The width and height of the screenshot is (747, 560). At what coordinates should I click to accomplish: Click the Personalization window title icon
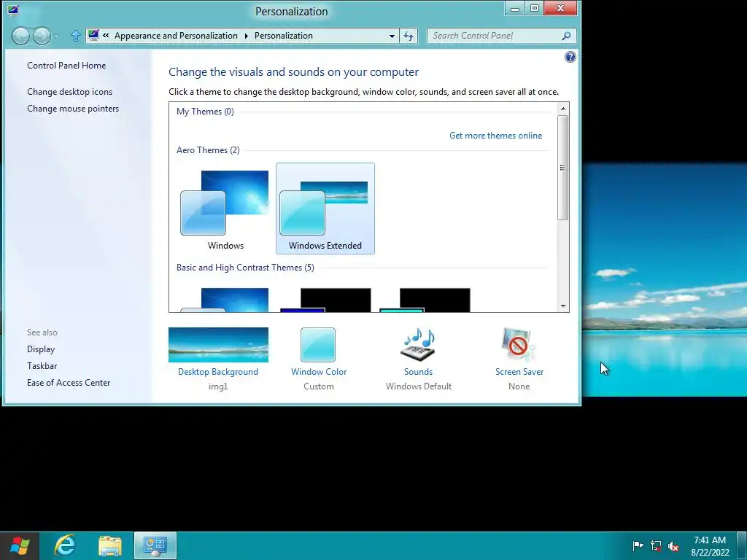pyautogui.click(x=13, y=9)
